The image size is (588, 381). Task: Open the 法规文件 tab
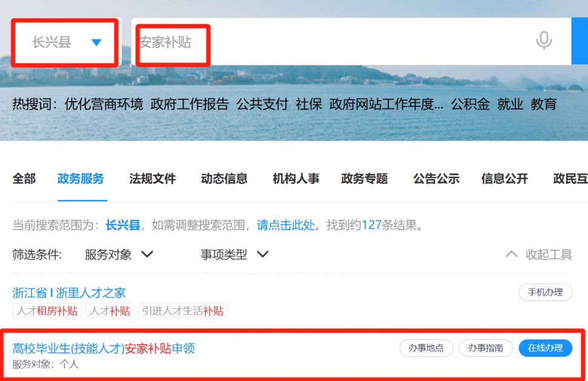pos(153,179)
